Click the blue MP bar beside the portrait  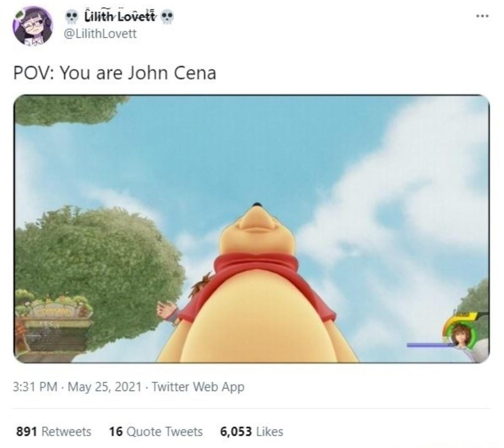430,345
